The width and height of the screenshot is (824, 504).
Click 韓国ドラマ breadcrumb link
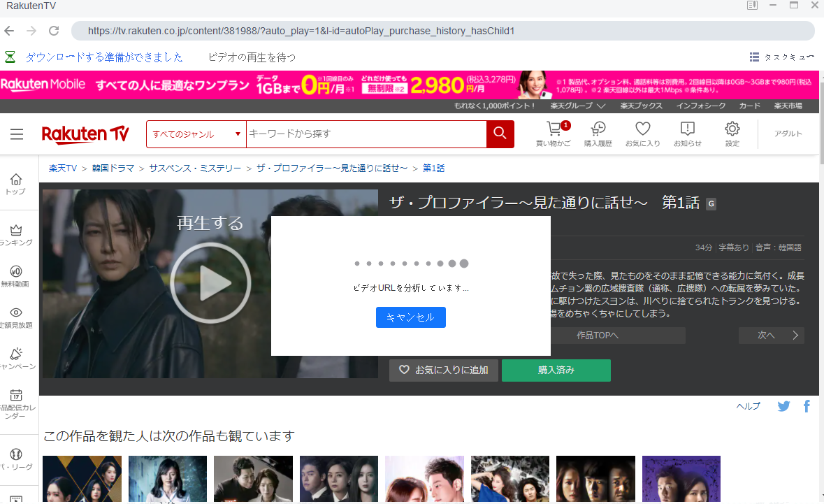pyautogui.click(x=113, y=168)
